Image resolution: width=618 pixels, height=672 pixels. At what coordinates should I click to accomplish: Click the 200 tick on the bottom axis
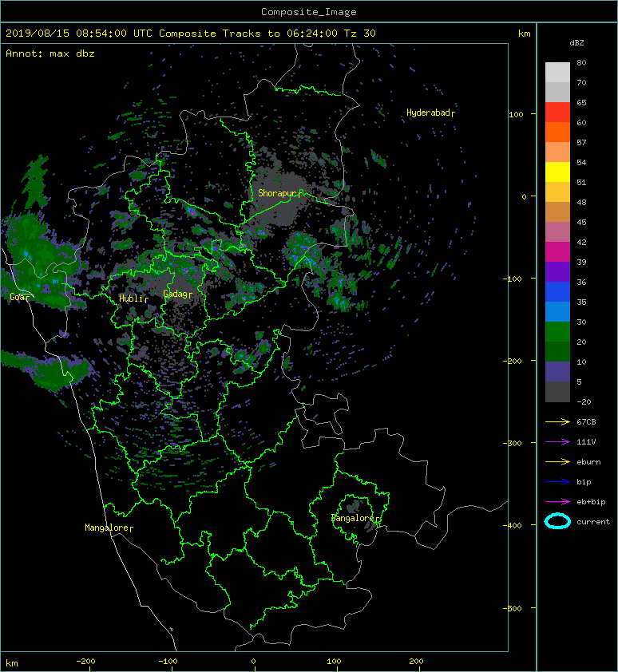(x=416, y=662)
